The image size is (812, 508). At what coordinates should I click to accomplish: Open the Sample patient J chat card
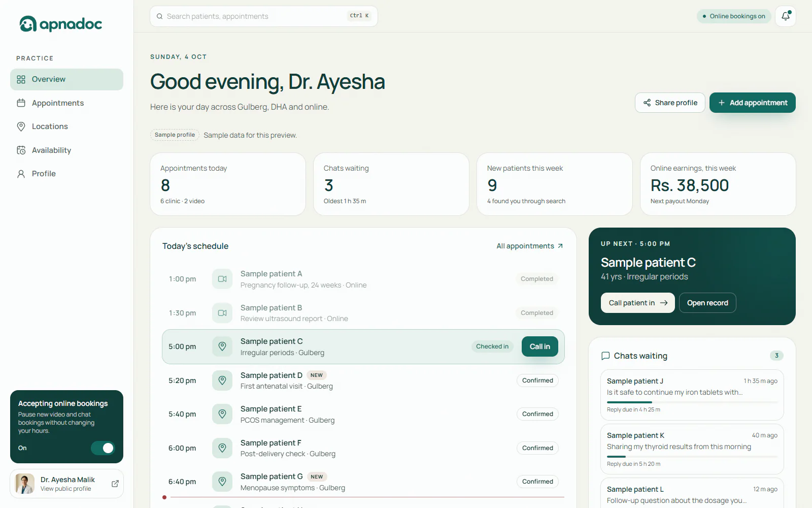(x=692, y=395)
